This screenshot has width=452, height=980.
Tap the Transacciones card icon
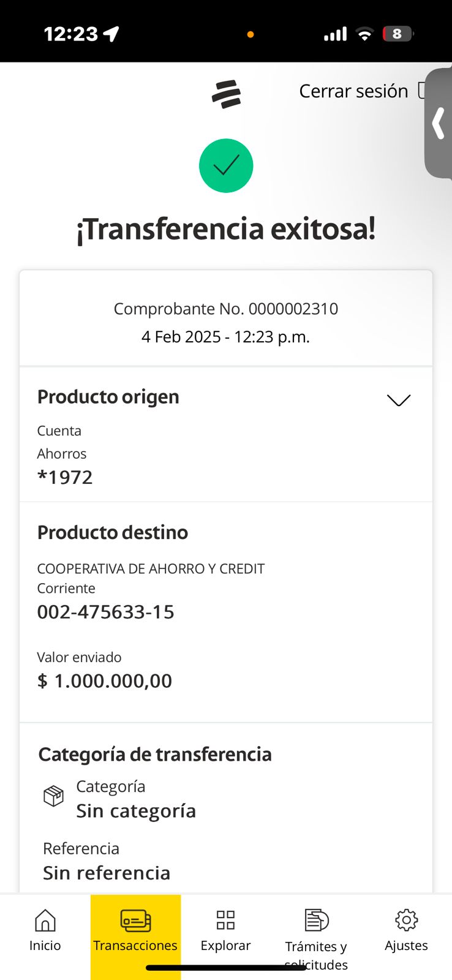pos(135,920)
